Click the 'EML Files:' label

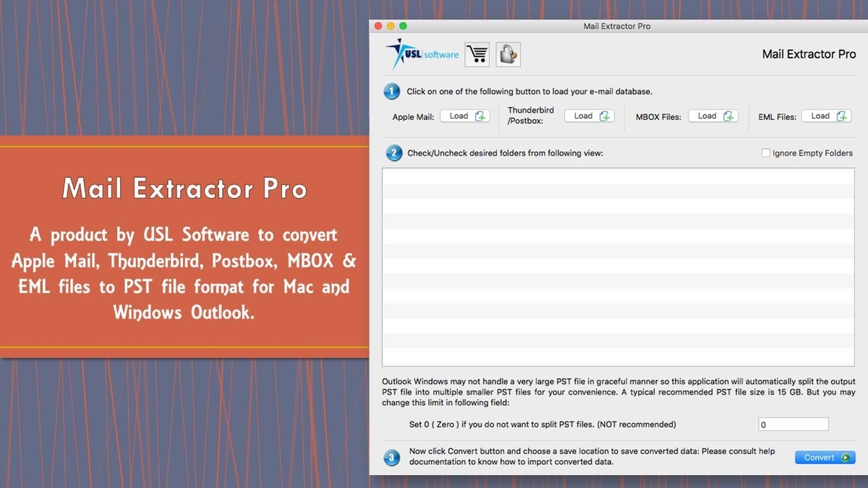click(778, 116)
